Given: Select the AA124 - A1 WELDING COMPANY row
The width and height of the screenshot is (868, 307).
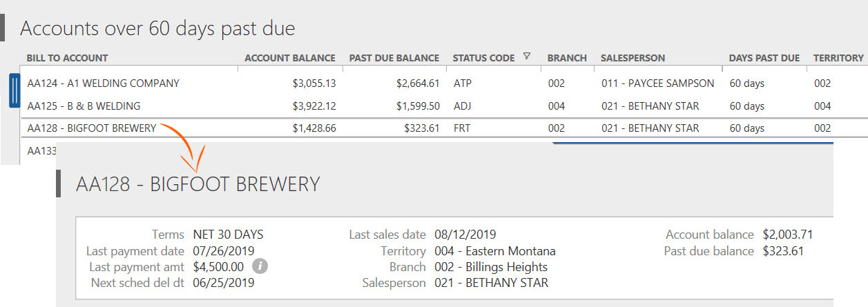Looking at the screenshot, I should (443, 83).
